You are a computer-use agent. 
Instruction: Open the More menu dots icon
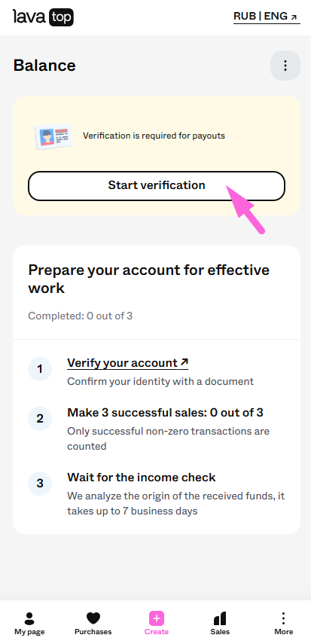click(283, 618)
